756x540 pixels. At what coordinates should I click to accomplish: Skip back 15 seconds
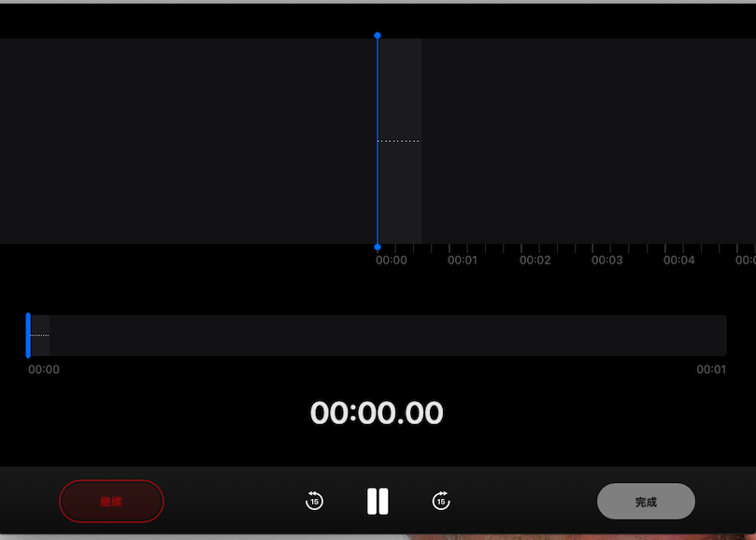pyautogui.click(x=314, y=501)
